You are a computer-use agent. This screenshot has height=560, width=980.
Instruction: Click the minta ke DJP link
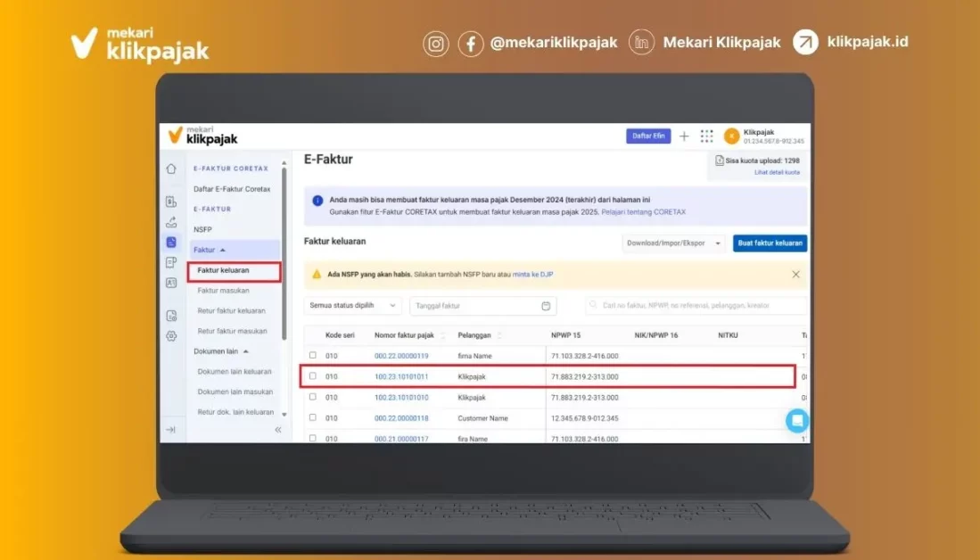[x=532, y=275]
